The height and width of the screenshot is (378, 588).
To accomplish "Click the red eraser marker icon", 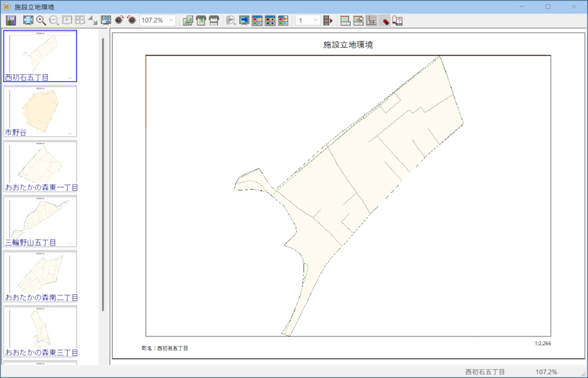I will click(x=385, y=20).
